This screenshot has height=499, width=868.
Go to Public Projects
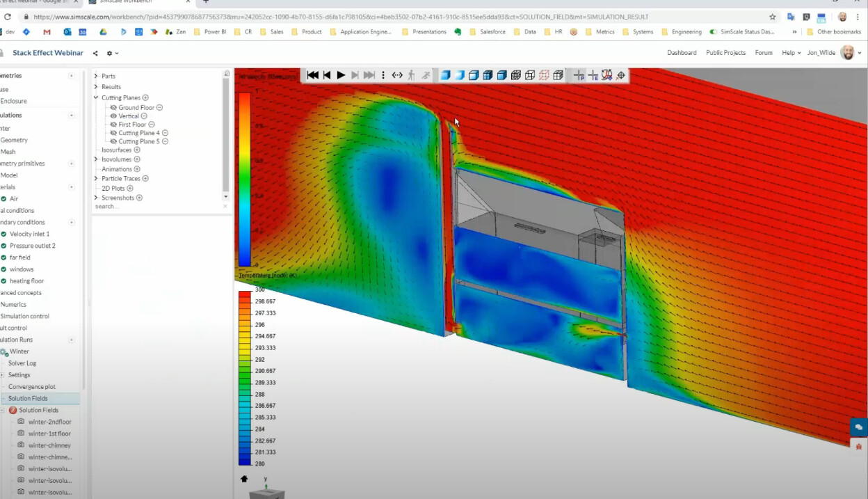[x=724, y=52]
